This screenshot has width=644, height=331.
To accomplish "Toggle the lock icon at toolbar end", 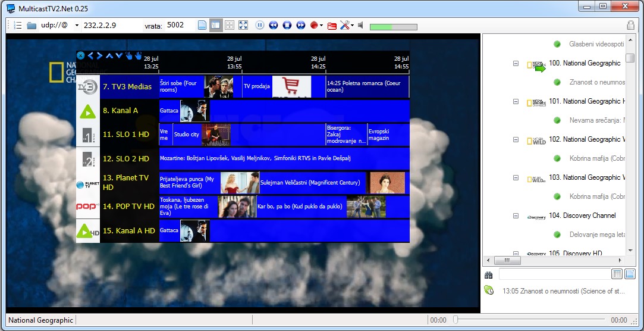I will pos(630,26).
